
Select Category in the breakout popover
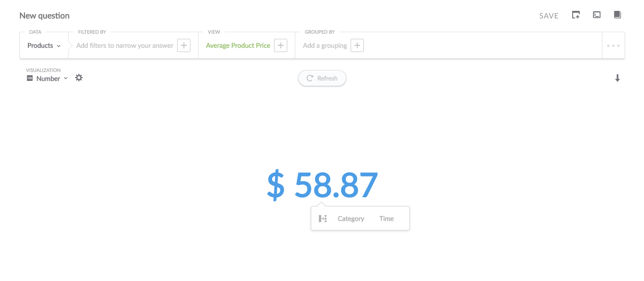tap(351, 219)
